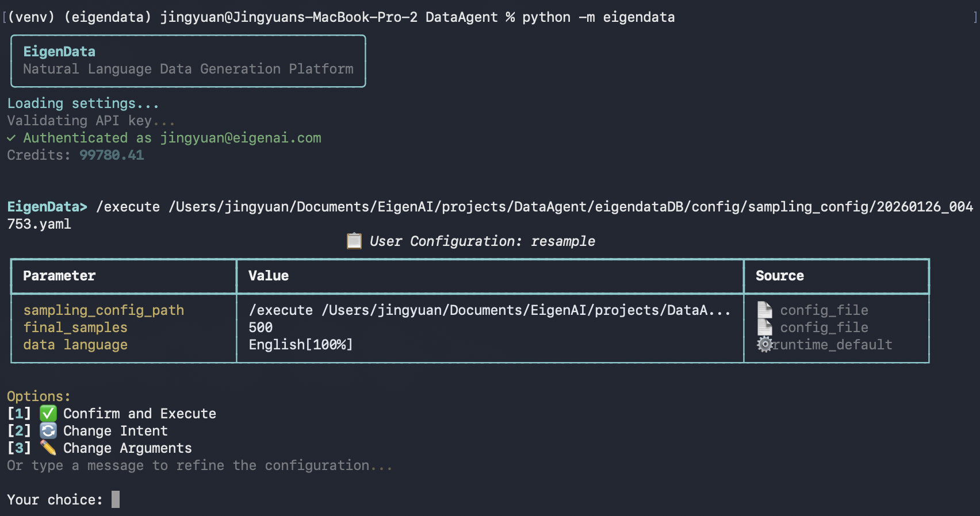
Task: Click the Validating API key... line
Action: tap(91, 121)
